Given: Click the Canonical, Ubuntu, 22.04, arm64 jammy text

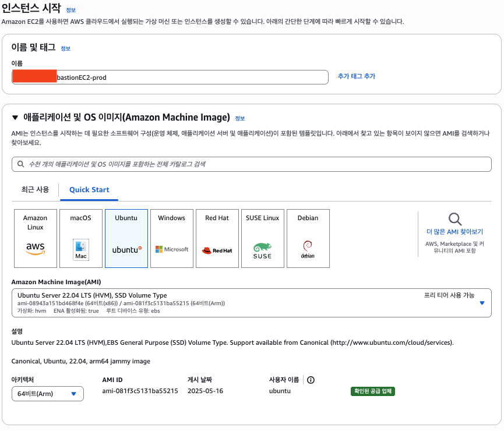Looking at the screenshot, I should click(80, 361).
